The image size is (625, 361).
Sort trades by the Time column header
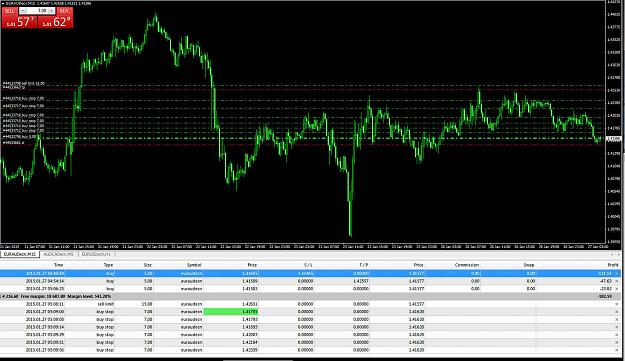[59, 265]
